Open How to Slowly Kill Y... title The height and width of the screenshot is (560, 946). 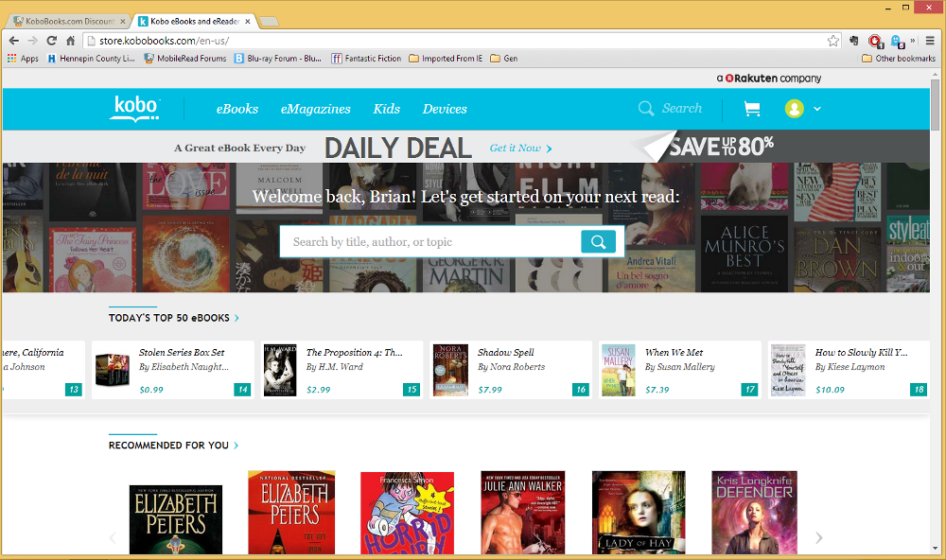[x=862, y=353]
